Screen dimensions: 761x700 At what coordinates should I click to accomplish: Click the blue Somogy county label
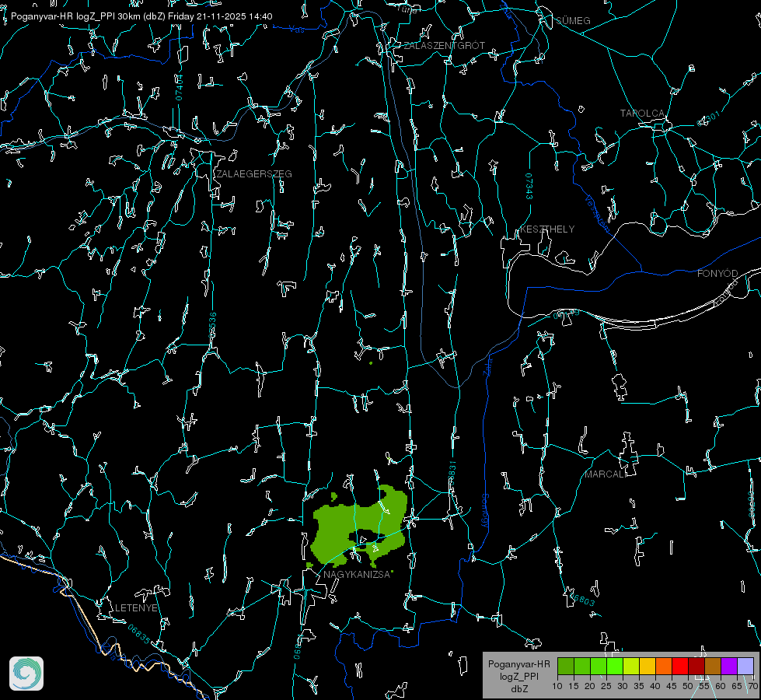coord(485,511)
